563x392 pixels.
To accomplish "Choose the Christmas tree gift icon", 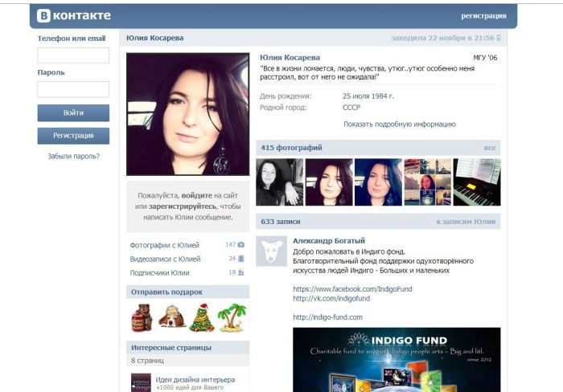I will tap(201, 317).
